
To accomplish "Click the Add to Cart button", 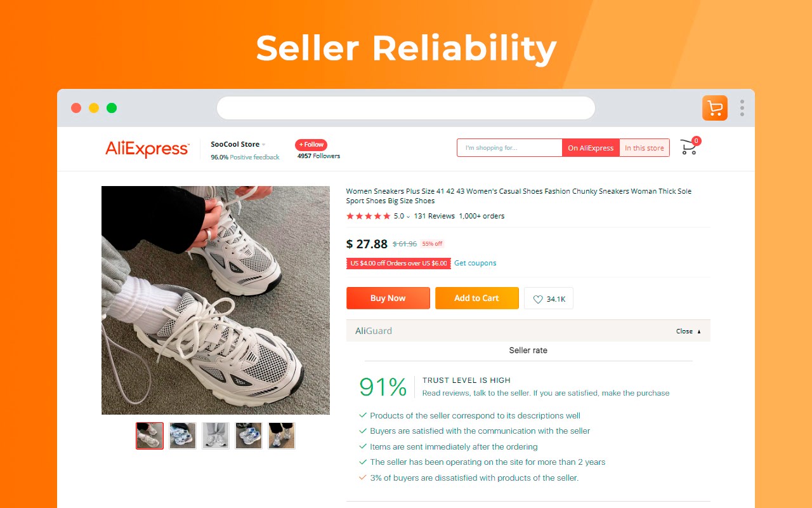I will point(477,298).
